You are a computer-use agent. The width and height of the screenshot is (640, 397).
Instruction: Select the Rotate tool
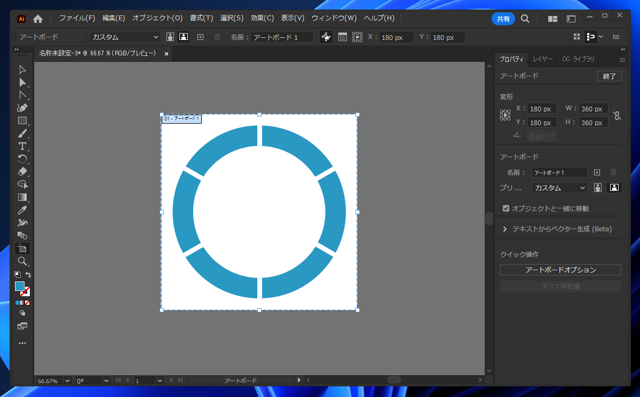click(x=22, y=159)
